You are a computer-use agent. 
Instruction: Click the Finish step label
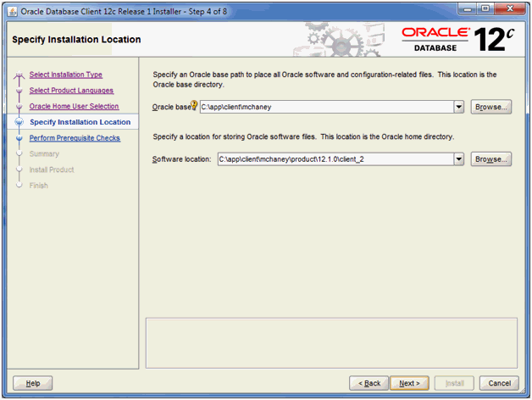click(38, 186)
